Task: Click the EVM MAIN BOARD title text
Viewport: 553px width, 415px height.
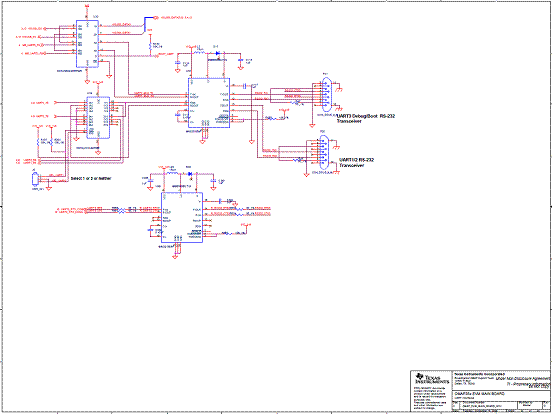Action: click(x=480, y=393)
